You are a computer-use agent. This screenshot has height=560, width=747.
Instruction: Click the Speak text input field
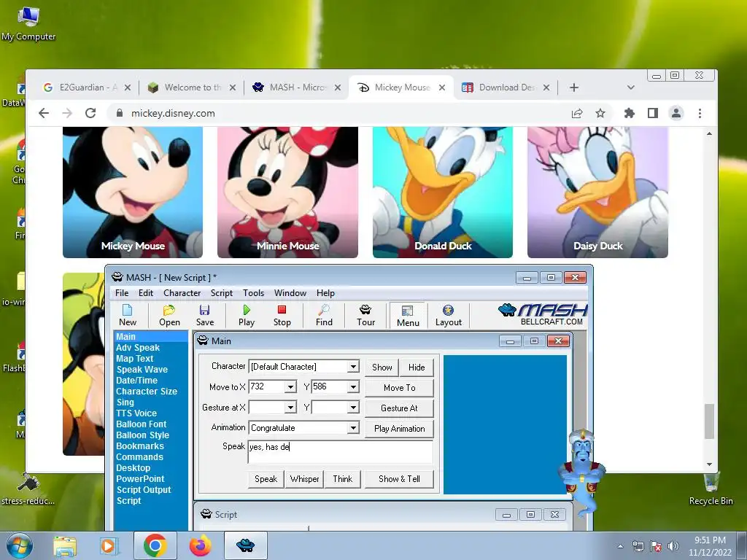click(x=340, y=452)
